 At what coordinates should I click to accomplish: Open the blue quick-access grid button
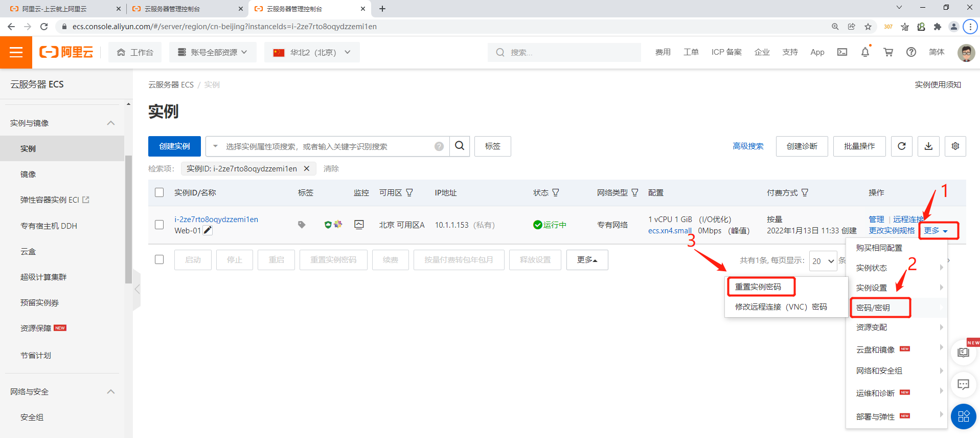coord(963,416)
